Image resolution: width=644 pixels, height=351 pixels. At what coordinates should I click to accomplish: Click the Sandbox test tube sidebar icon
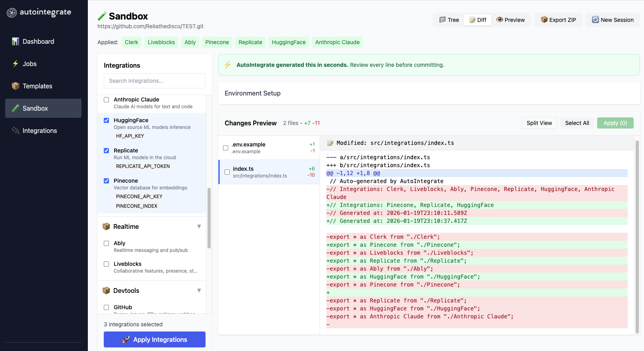(x=16, y=108)
